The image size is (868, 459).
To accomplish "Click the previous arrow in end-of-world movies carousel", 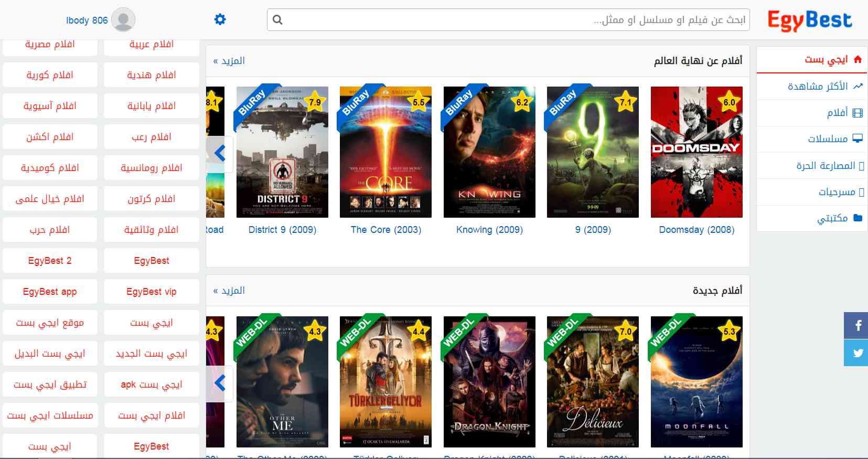I will point(220,153).
